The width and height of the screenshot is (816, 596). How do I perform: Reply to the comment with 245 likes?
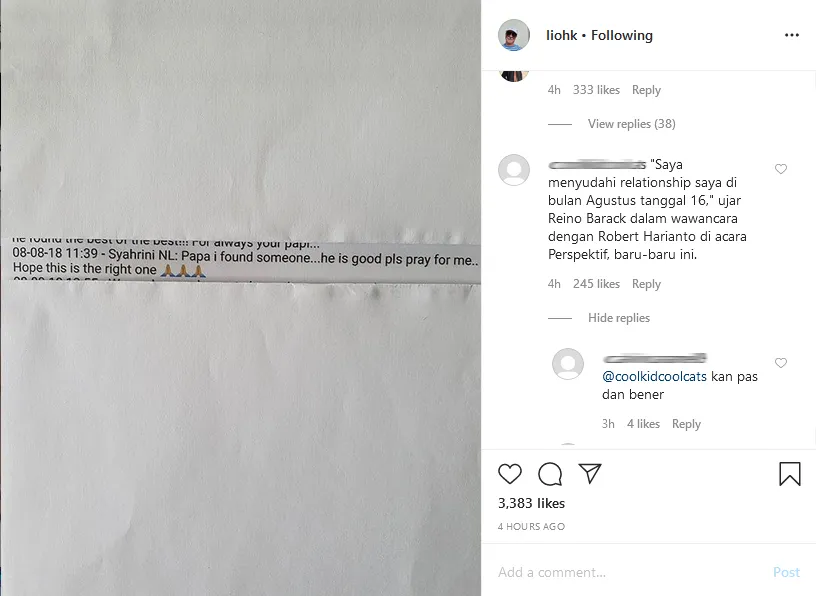coord(646,284)
